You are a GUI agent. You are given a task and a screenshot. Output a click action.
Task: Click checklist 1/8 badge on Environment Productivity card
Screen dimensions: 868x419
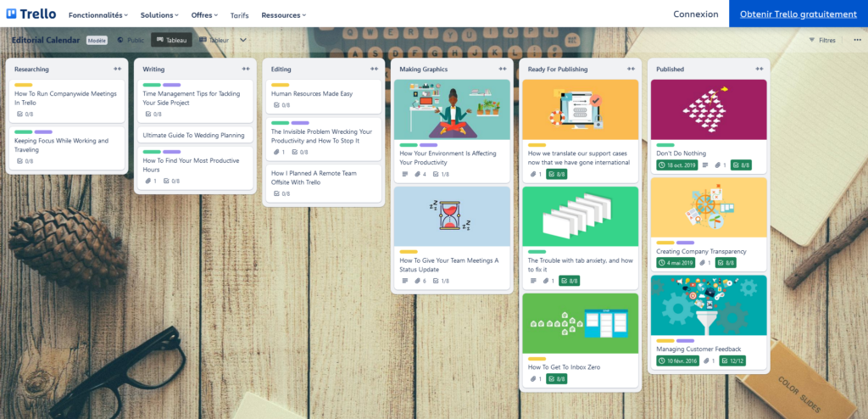click(x=441, y=174)
